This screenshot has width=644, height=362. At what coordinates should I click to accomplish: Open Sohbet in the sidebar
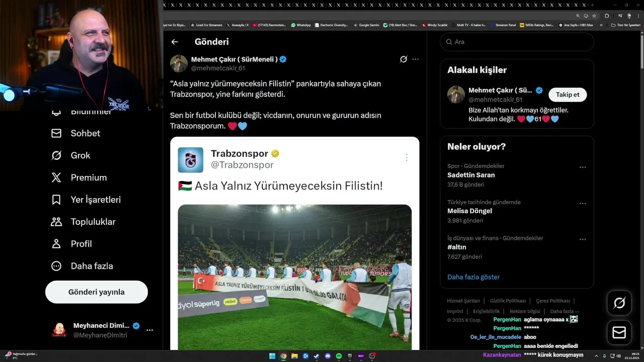tap(76, 133)
